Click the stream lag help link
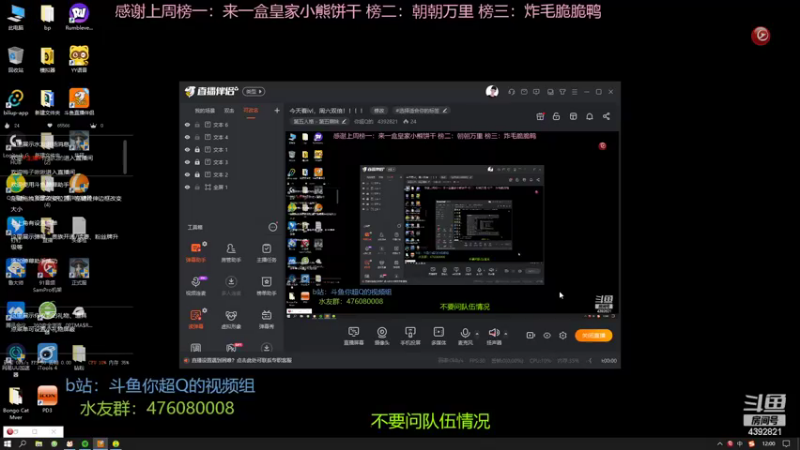The width and height of the screenshot is (800, 450). pos(241,360)
